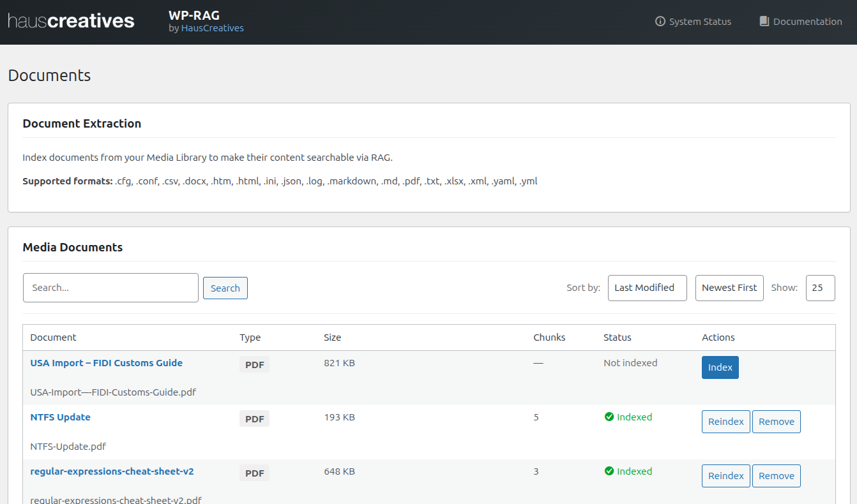Click the 193 KB size value
Image resolution: width=857 pixels, height=504 pixels.
click(340, 417)
